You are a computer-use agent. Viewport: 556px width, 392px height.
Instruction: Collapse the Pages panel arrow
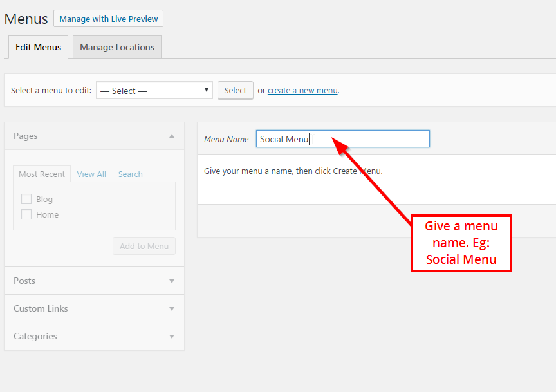pyautogui.click(x=172, y=136)
